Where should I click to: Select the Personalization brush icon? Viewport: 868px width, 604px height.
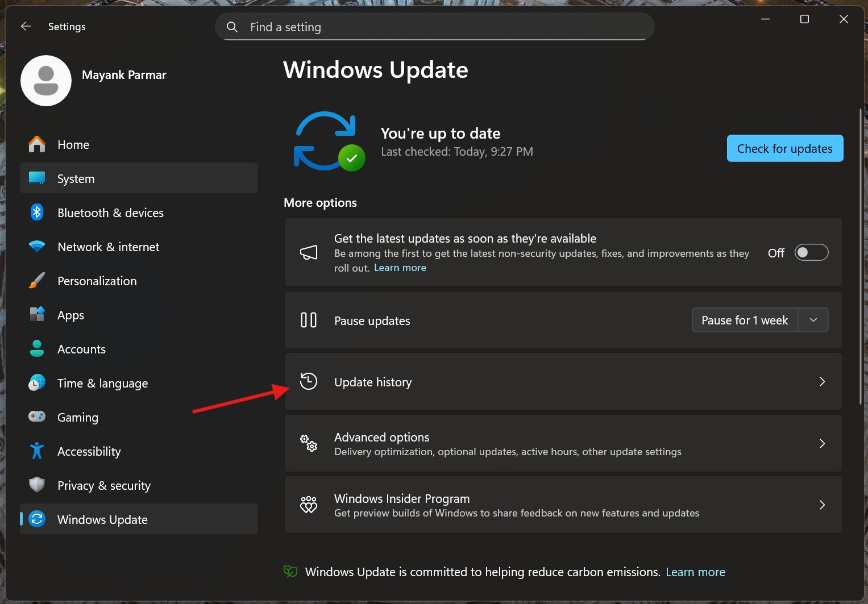[x=36, y=280]
